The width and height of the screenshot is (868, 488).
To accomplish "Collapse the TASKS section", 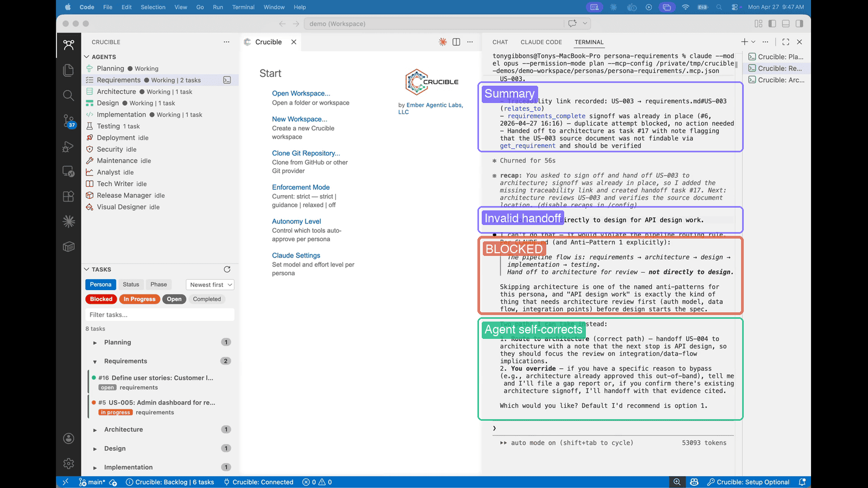I will coord(86,269).
